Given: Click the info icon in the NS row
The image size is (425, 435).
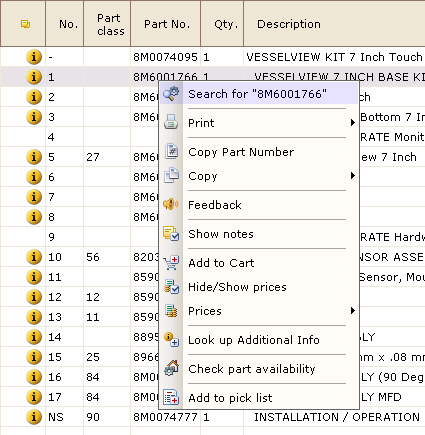Looking at the screenshot, I should coord(34,417).
